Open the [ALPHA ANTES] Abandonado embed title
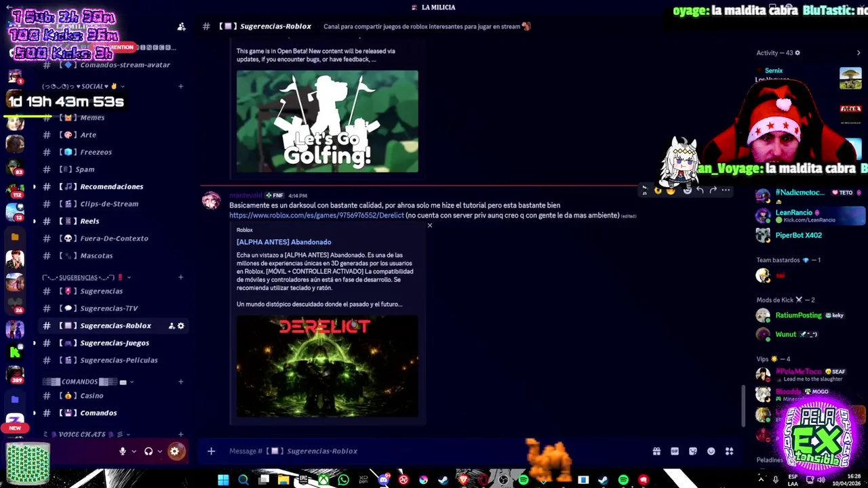This screenshot has width=868, height=488. 283,242
